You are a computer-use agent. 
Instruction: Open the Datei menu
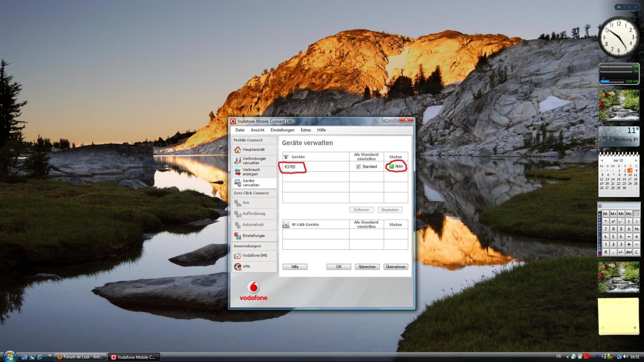click(240, 130)
